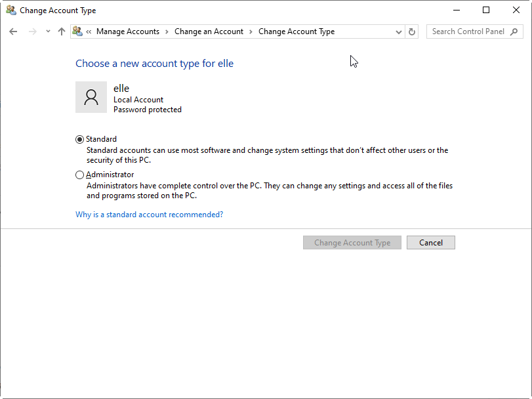Image resolution: width=532 pixels, height=399 pixels.
Task: Click the Forward arrow navigation button
Action: point(32,31)
